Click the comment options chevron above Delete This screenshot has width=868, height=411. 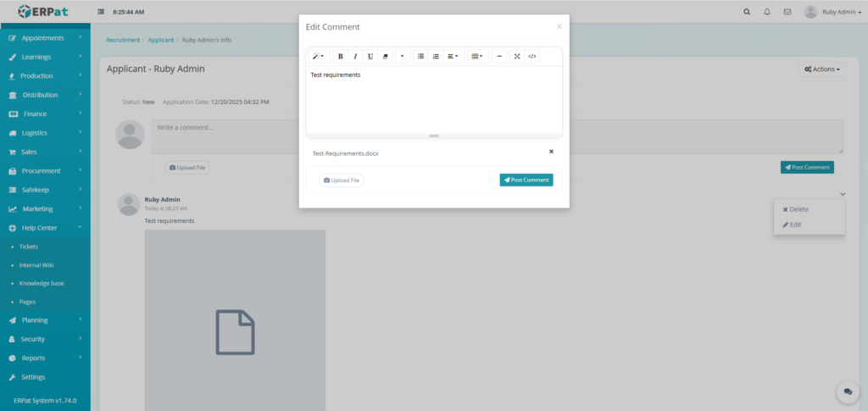click(842, 194)
